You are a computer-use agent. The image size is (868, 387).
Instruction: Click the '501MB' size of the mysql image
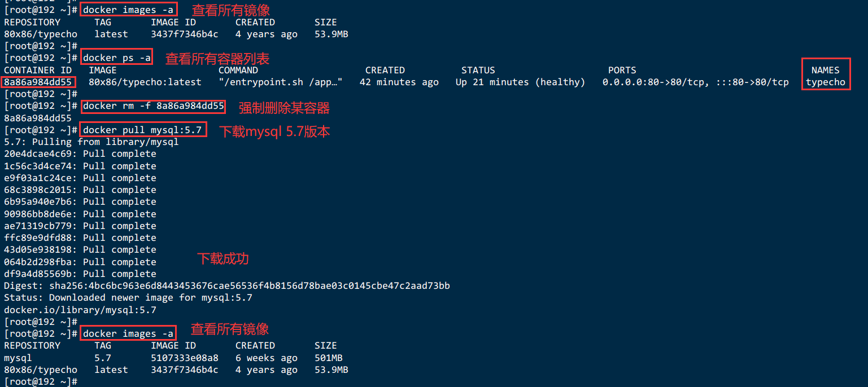(329, 358)
